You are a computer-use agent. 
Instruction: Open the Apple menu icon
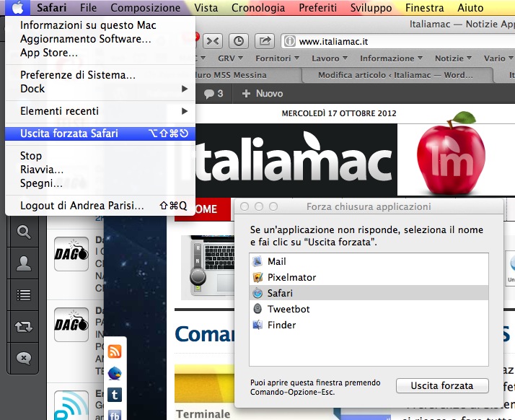18,7
